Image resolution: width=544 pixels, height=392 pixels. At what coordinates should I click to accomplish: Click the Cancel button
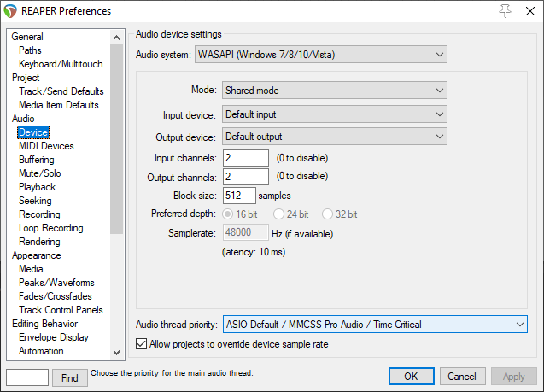coord(462,377)
